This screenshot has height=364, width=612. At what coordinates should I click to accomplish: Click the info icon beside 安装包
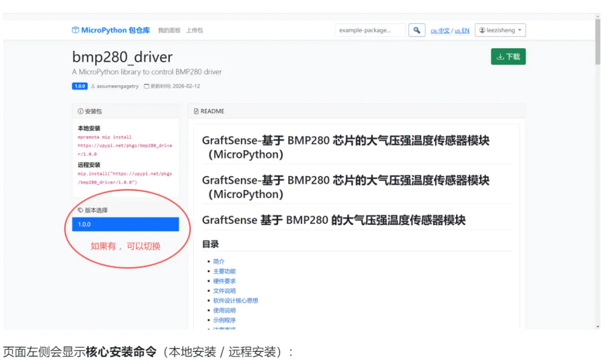tap(80, 111)
